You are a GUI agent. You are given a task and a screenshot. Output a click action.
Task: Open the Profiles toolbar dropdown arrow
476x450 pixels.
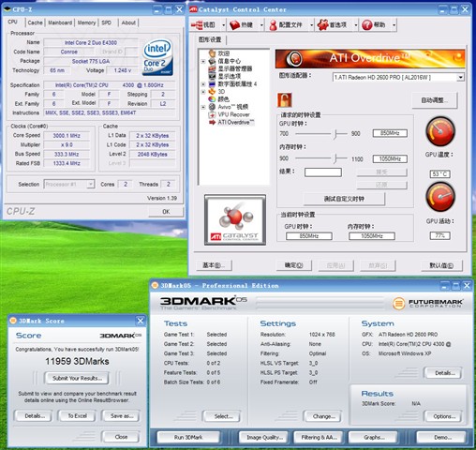pyautogui.click(x=312, y=25)
